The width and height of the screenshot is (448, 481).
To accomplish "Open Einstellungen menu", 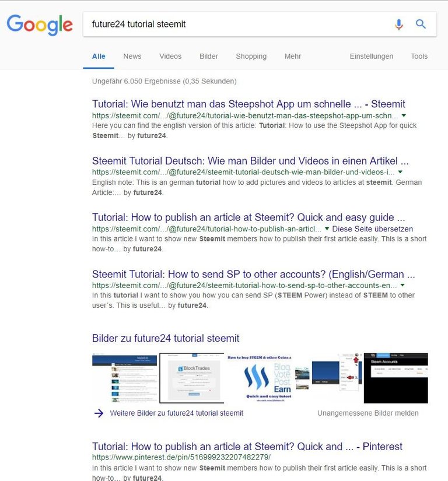I will point(371,57).
